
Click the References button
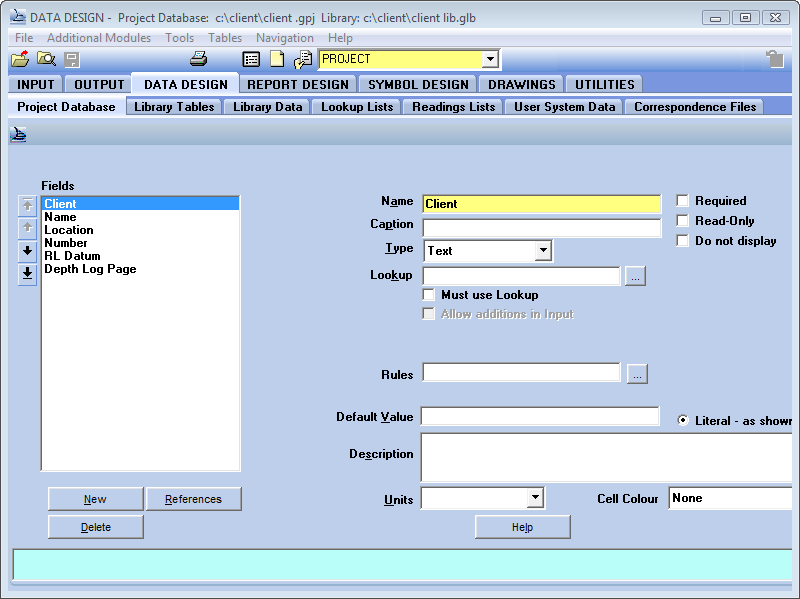193,499
